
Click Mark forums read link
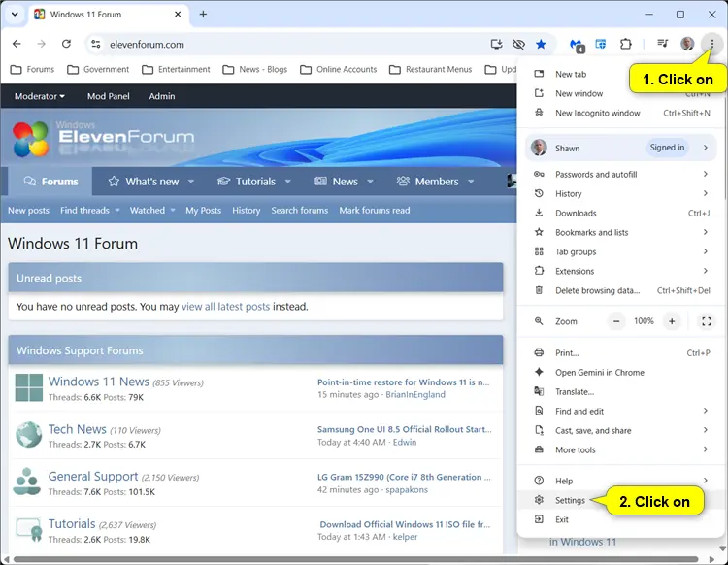click(375, 211)
